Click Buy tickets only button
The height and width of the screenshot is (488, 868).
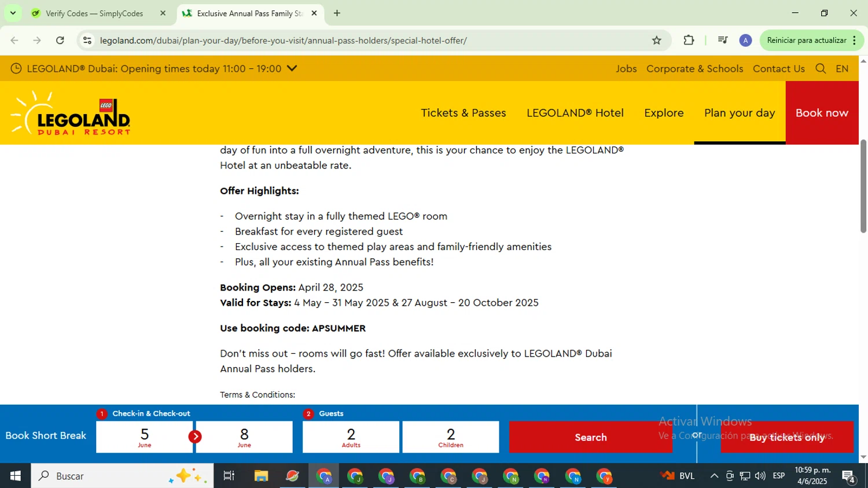click(787, 437)
